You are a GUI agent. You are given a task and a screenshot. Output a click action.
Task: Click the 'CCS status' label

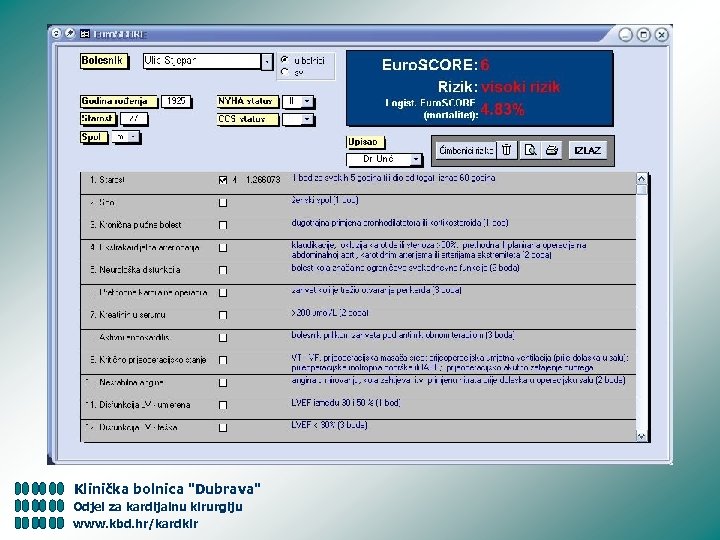pyautogui.click(x=248, y=119)
